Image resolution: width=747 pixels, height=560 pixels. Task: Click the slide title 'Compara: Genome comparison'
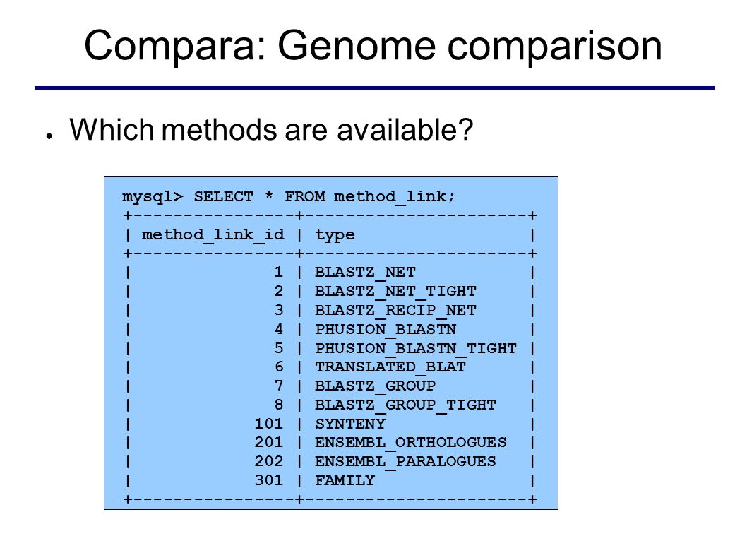coord(373,46)
